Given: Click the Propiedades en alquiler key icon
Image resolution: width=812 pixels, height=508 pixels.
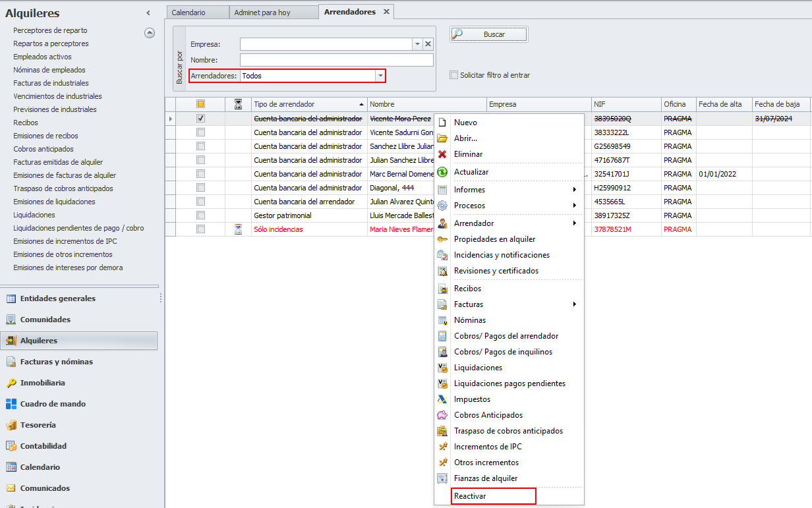Looking at the screenshot, I should point(443,239).
